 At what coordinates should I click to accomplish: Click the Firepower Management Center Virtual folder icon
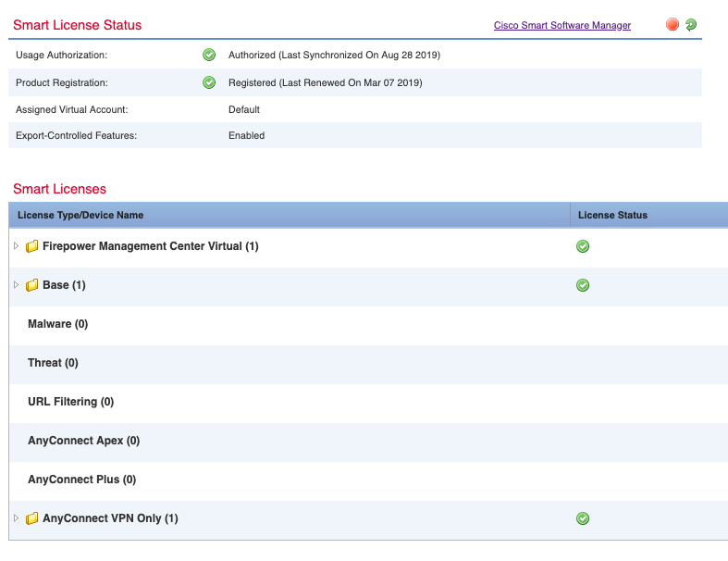(x=31, y=246)
